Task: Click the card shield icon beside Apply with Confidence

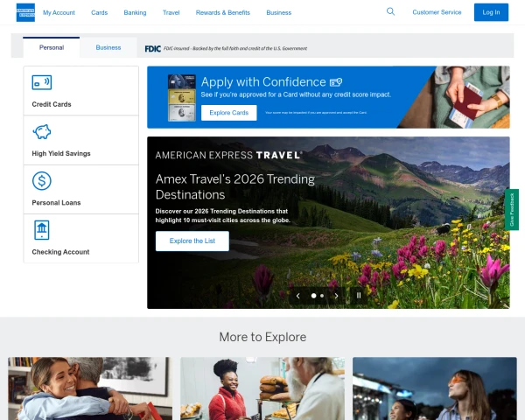Action: click(336, 82)
